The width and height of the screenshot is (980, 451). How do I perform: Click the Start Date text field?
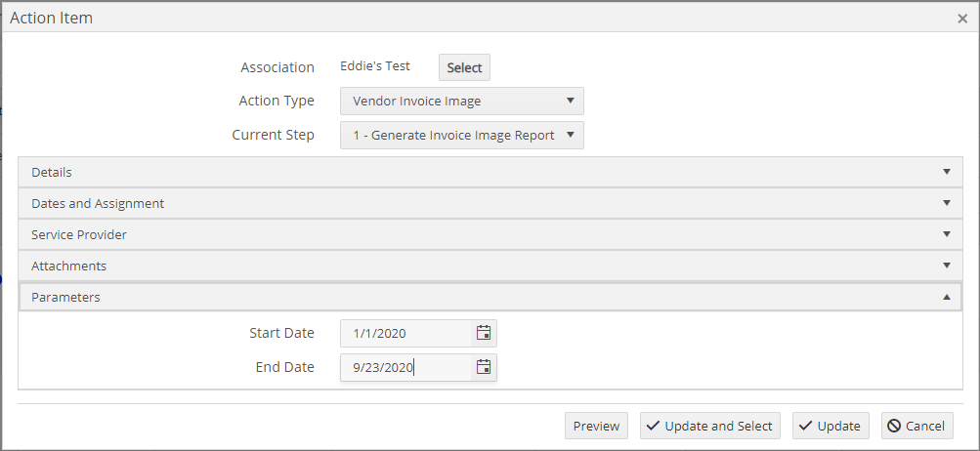coord(405,333)
